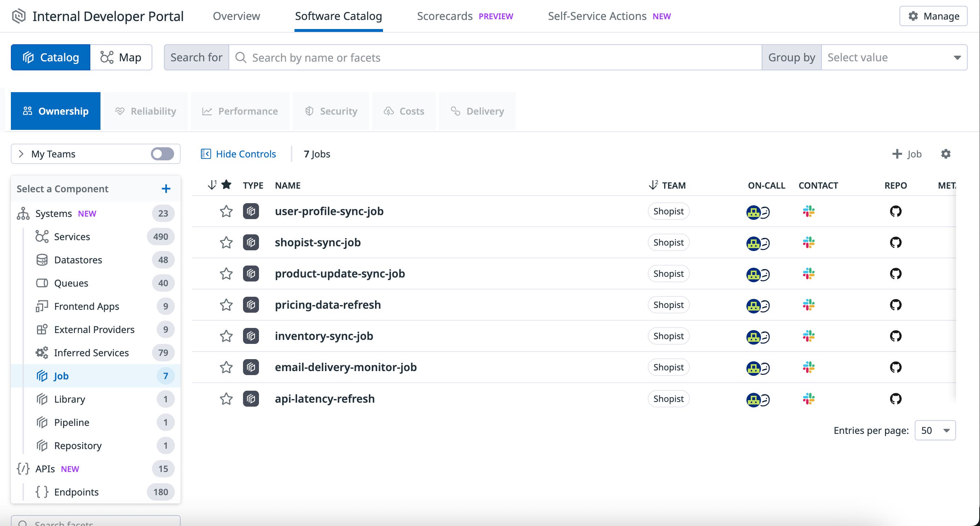Expand the My Teams section
The width and height of the screenshot is (980, 526).
[x=22, y=154]
